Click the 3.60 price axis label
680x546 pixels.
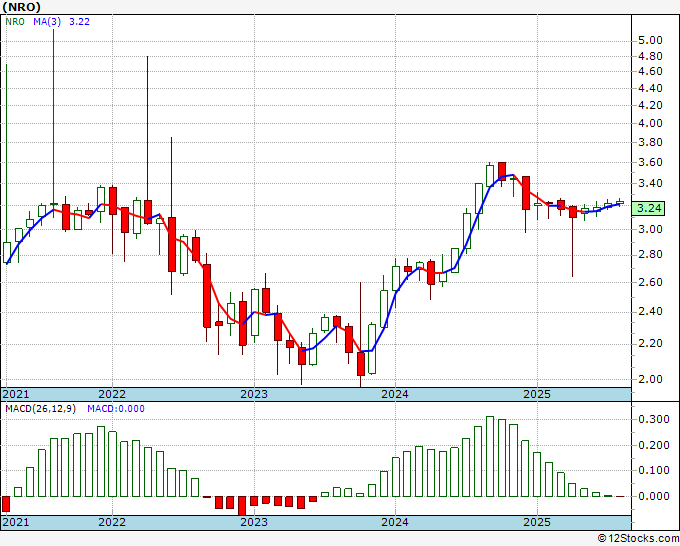click(x=650, y=163)
